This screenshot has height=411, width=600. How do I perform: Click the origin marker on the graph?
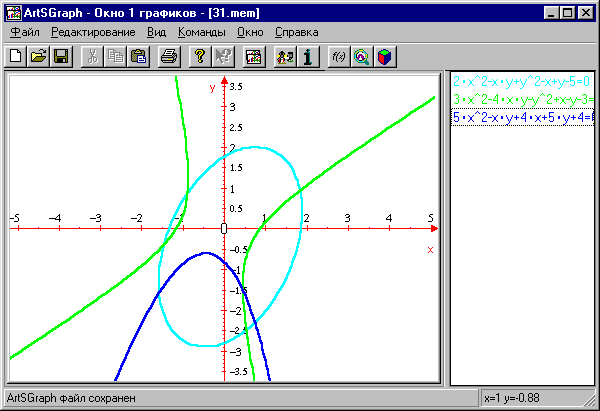pos(224,229)
